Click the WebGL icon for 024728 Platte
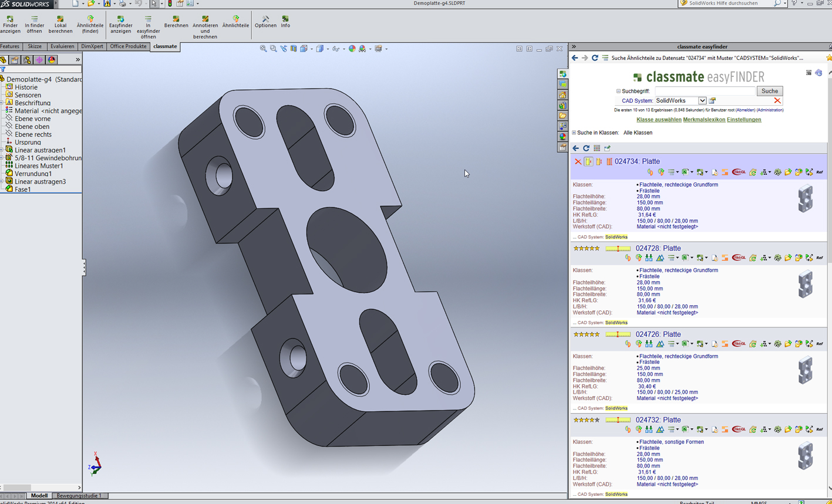Viewport: 832px width, 504px height. point(739,258)
